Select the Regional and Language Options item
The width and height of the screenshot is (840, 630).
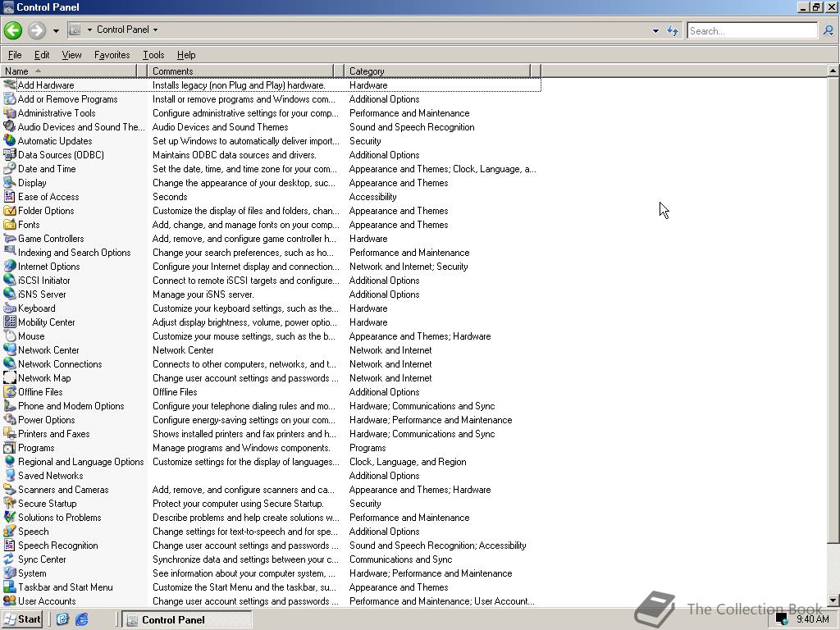[x=81, y=461]
